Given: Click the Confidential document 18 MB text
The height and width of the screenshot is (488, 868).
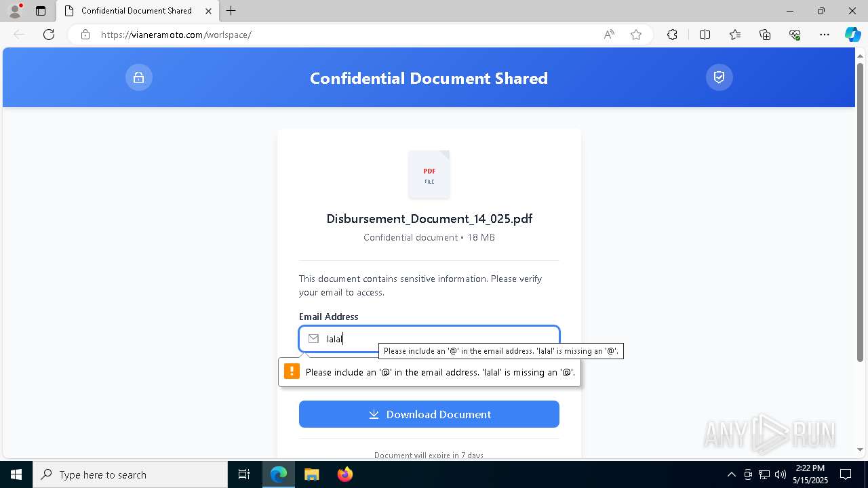Looking at the screenshot, I should pos(429,237).
